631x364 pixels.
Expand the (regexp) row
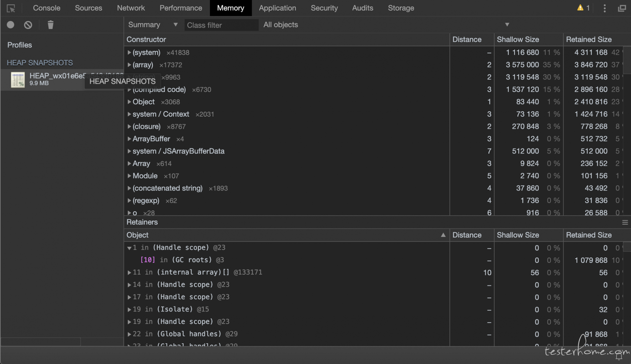[x=129, y=200]
